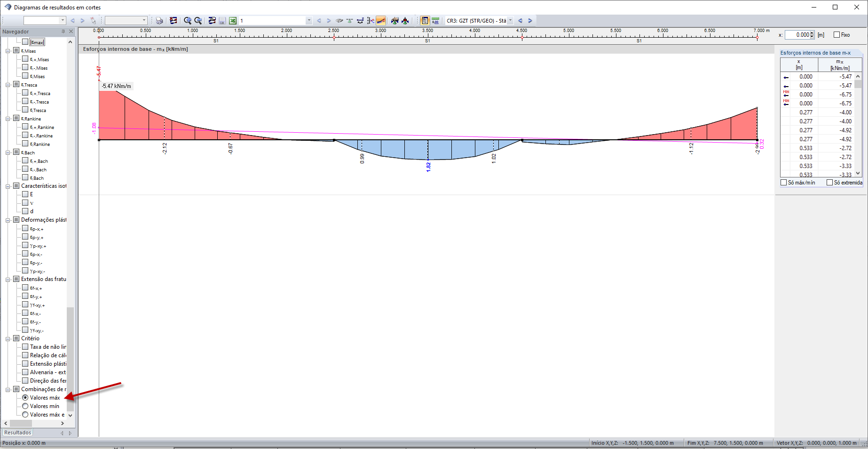Select the Valores mín radio button
Viewport: 868px width, 449px height.
tap(25, 406)
